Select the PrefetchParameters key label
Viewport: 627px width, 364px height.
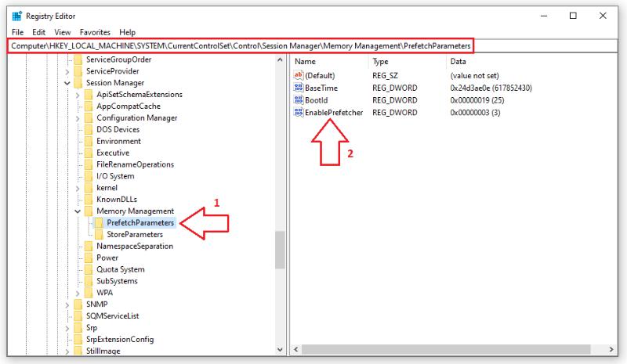click(x=140, y=222)
